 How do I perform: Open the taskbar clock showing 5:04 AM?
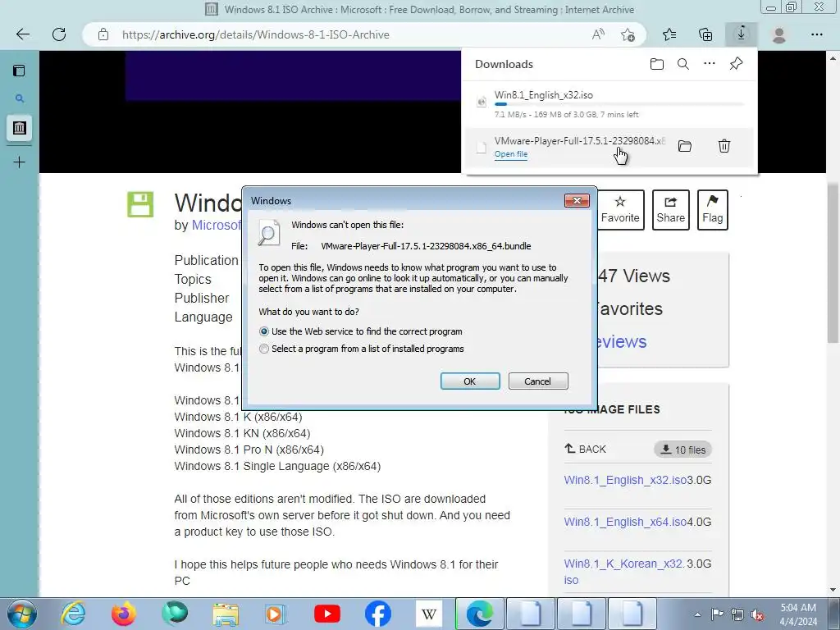tap(798, 614)
